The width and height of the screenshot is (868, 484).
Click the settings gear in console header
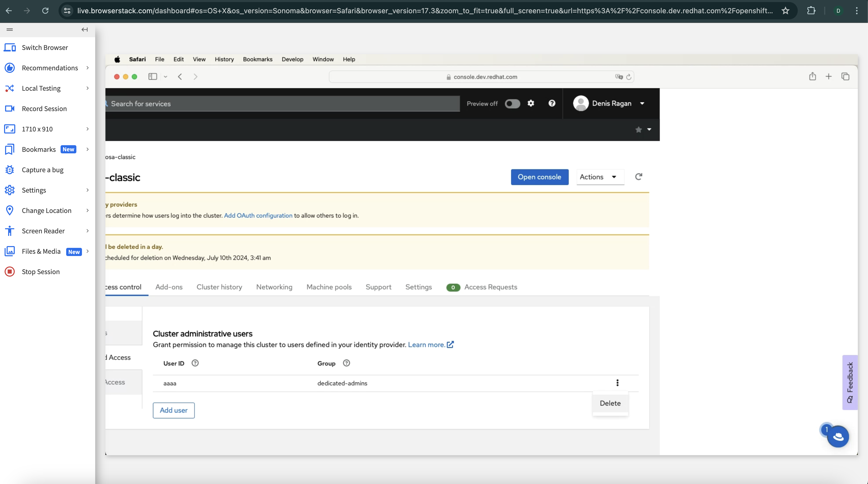pyautogui.click(x=531, y=103)
